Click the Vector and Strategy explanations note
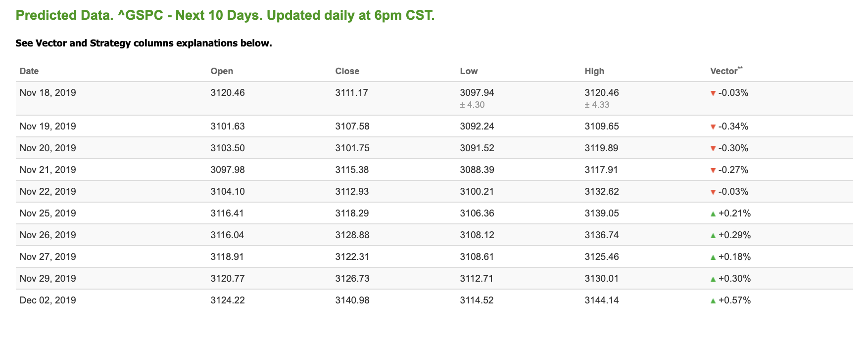 point(144,43)
